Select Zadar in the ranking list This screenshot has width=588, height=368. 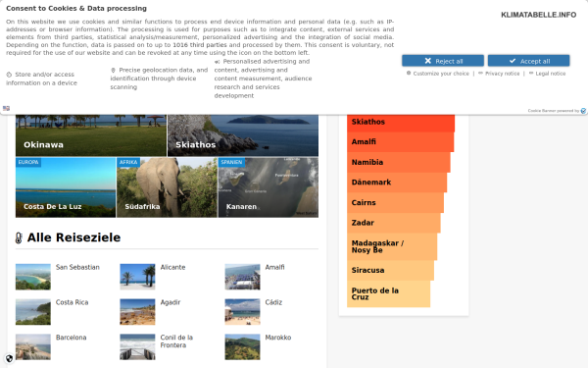(394, 223)
